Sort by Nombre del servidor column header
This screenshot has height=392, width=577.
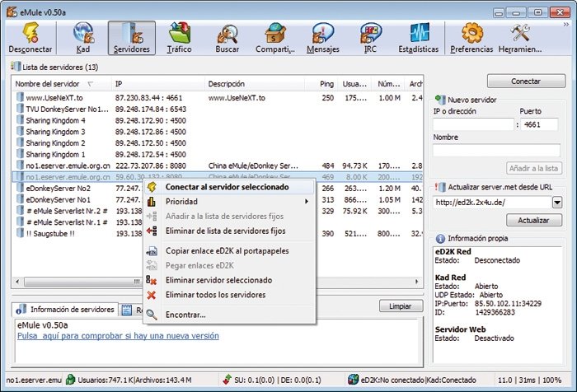point(62,84)
